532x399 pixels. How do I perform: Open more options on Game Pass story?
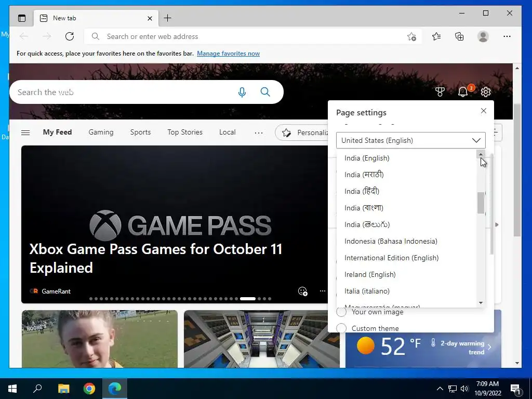tap(322, 291)
